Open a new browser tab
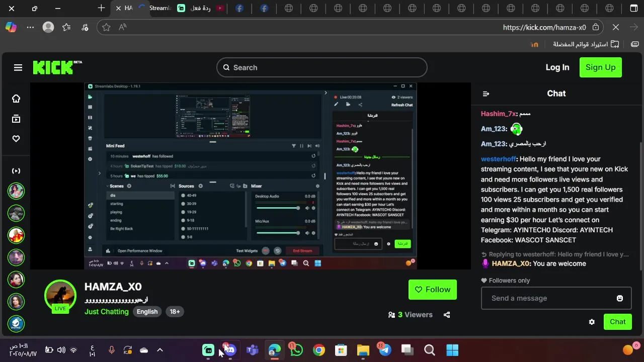The width and height of the screenshot is (644, 362). (101, 8)
